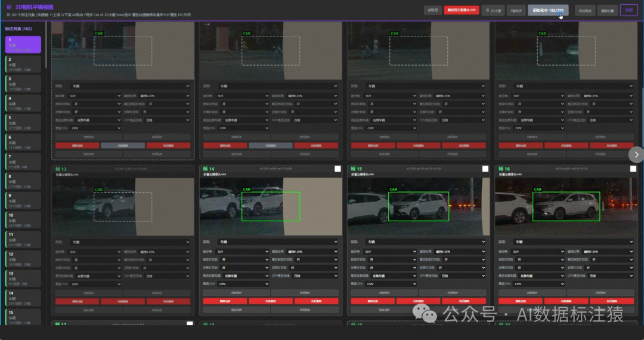Click the green CAR label in frame 15
This screenshot has height=340, width=644.
(393, 189)
